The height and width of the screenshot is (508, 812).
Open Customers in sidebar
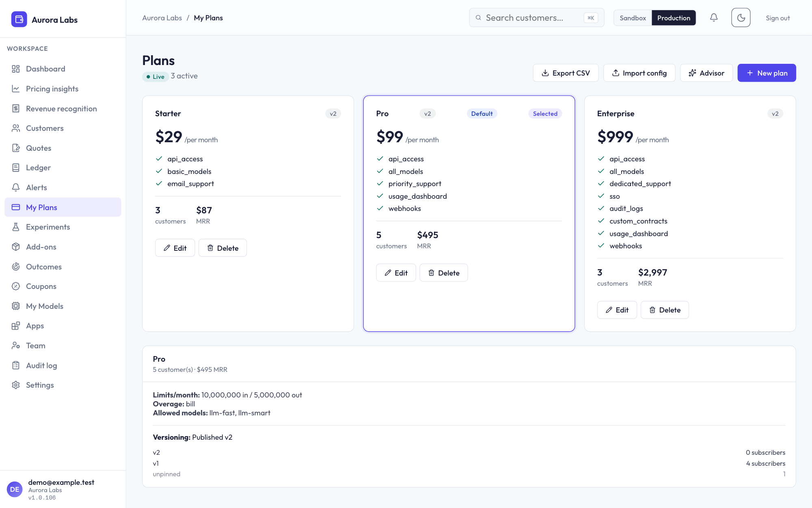tap(63, 128)
